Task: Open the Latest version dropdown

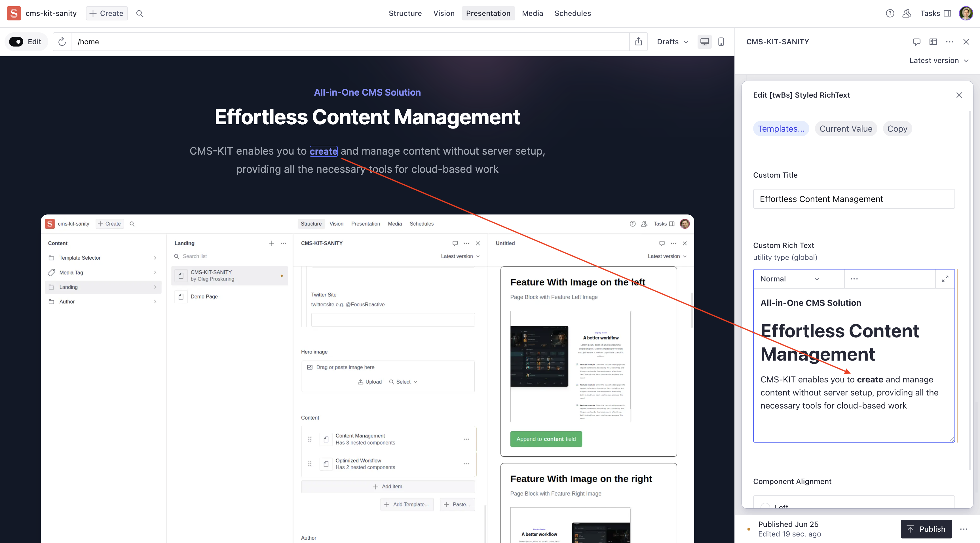Action: 939,60
